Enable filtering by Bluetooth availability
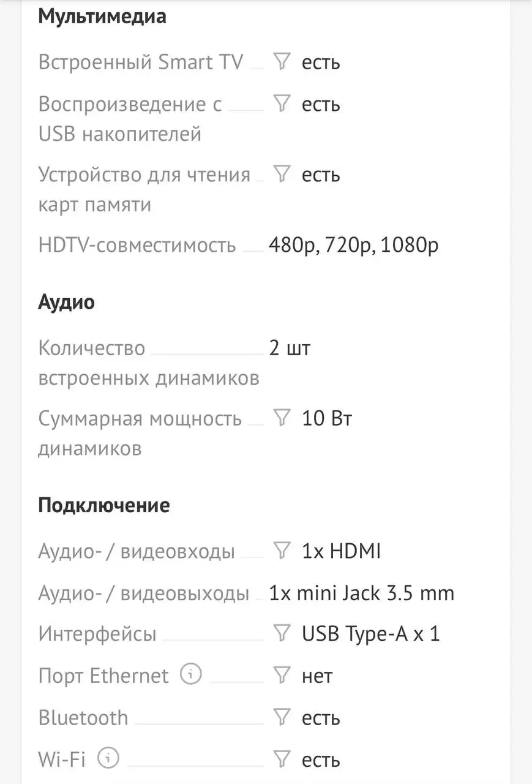 click(x=281, y=717)
